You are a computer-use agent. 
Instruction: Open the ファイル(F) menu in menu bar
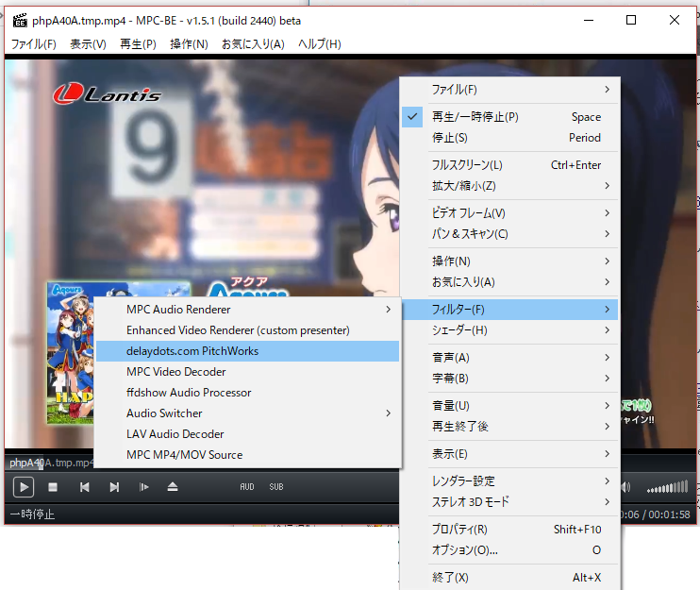(33, 43)
